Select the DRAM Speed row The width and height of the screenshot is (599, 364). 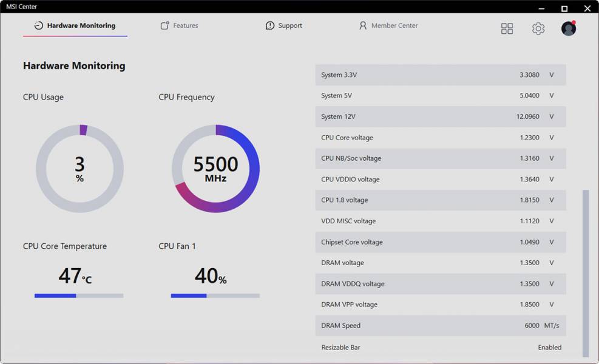(440, 326)
